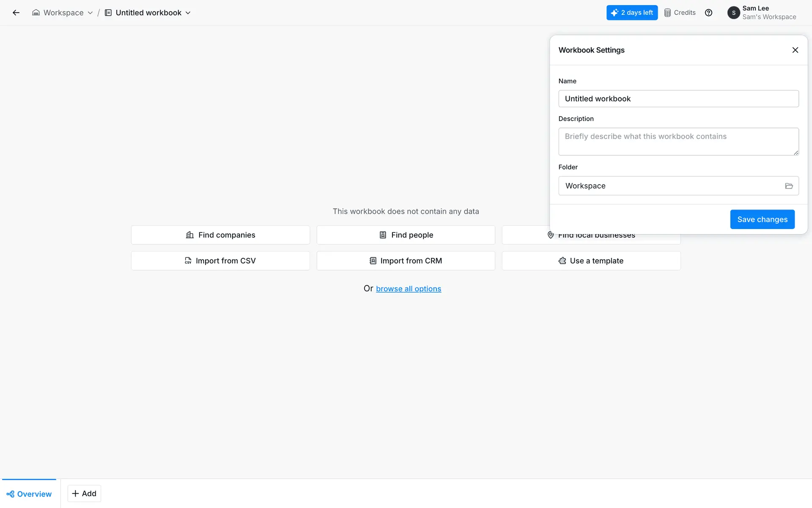This screenshot has width=812, height=508.
Task: Click the Find people button
Action: tap(406, 235)
